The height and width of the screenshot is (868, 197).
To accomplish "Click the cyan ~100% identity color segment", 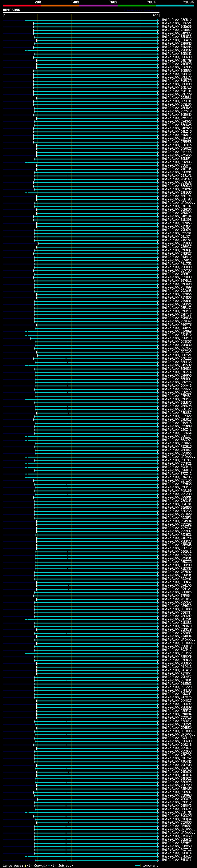I will [175, 6].
